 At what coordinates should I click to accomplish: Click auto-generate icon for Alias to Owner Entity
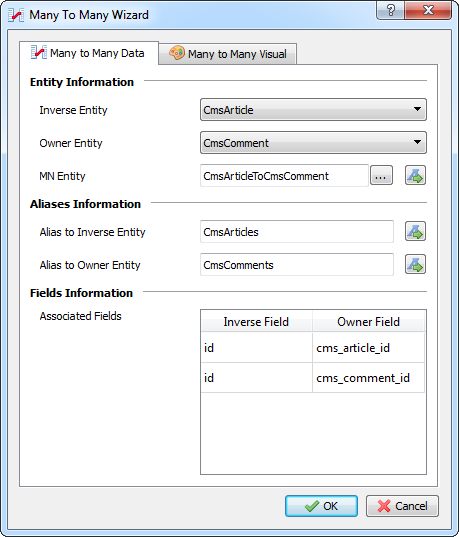tap(415, 264)
